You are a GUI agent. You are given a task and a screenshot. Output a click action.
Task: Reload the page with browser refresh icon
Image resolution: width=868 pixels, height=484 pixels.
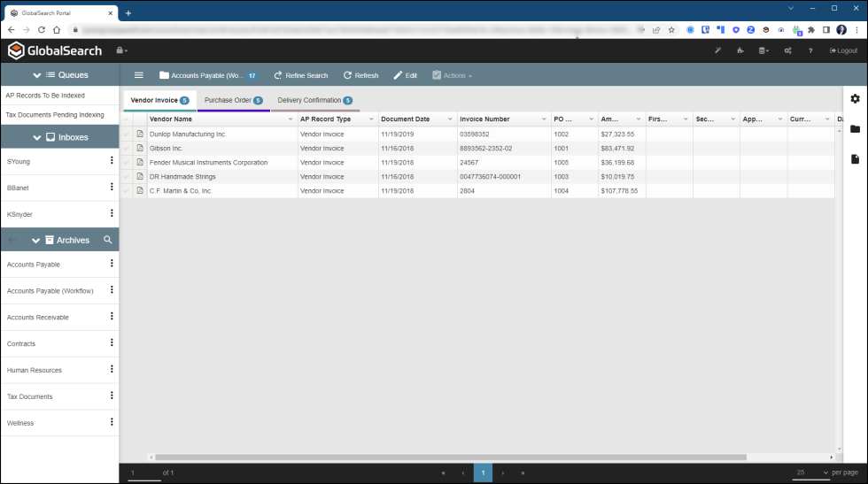42,30
